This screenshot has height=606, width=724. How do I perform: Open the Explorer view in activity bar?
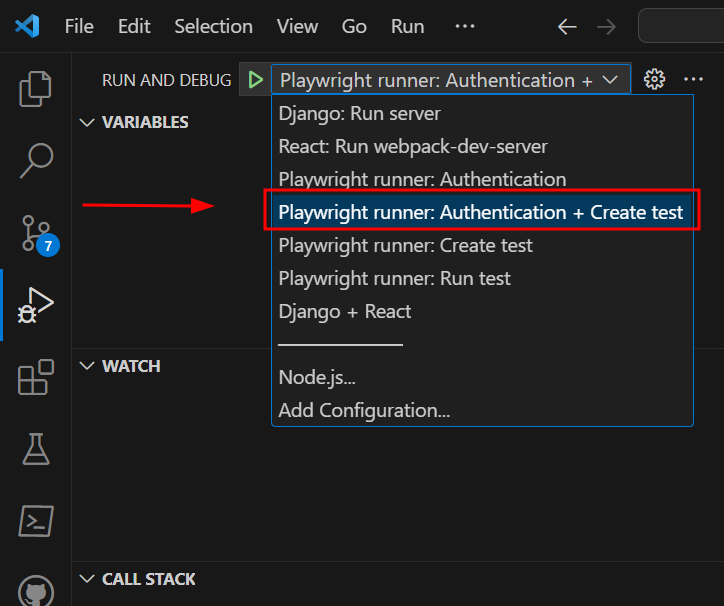(35, 89)
